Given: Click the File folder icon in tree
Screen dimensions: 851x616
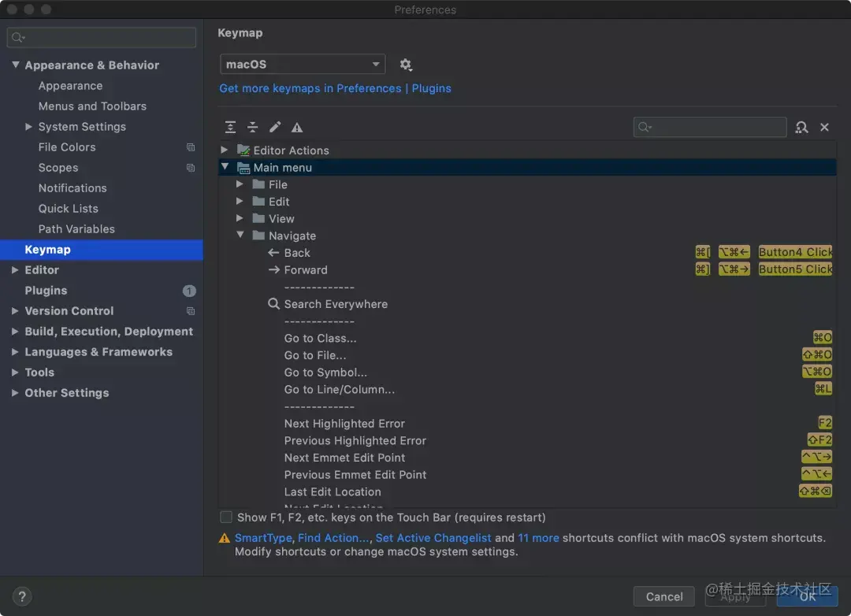Looking at the screenshot, I should [x=259, y=184].
